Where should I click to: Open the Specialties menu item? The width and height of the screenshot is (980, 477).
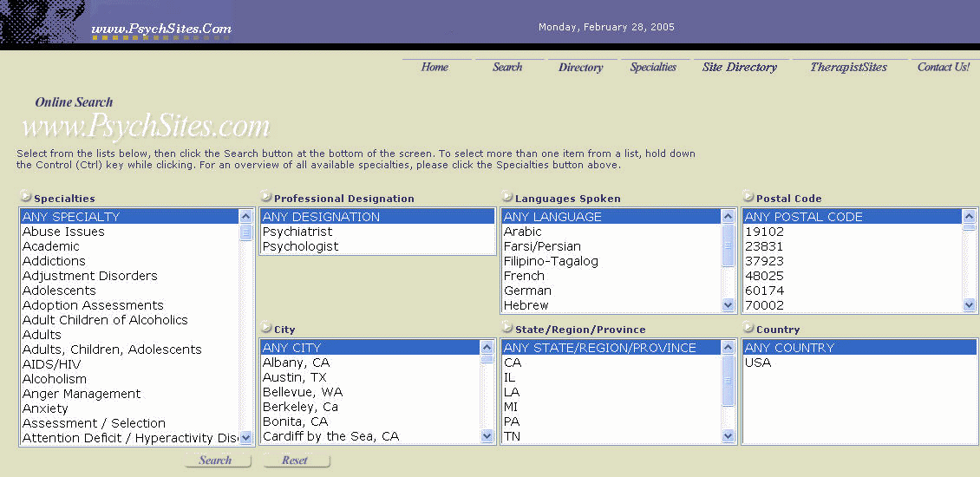(x=654, y=67)
